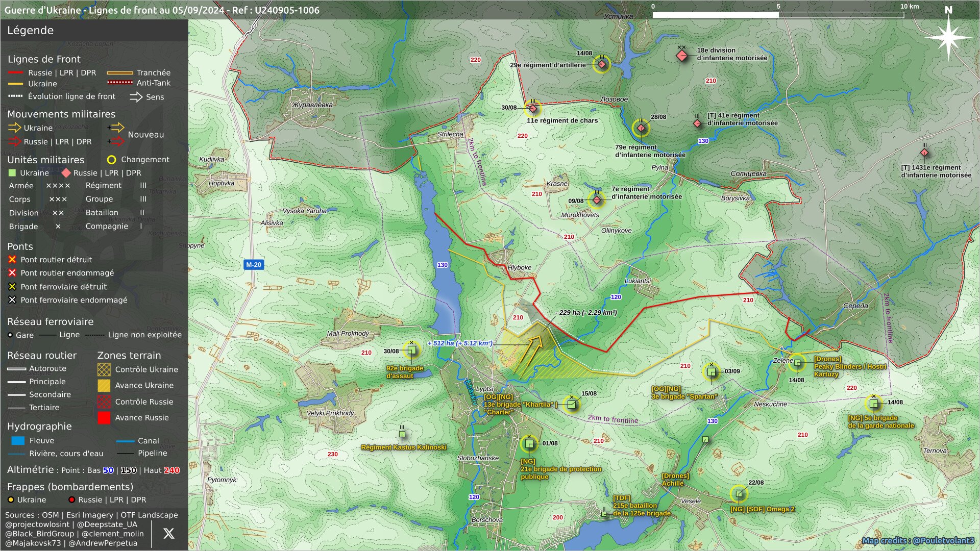Click the 5e brigade garde nationale marker
This screenshot has height=551, width=980.
tap(874, 404)
